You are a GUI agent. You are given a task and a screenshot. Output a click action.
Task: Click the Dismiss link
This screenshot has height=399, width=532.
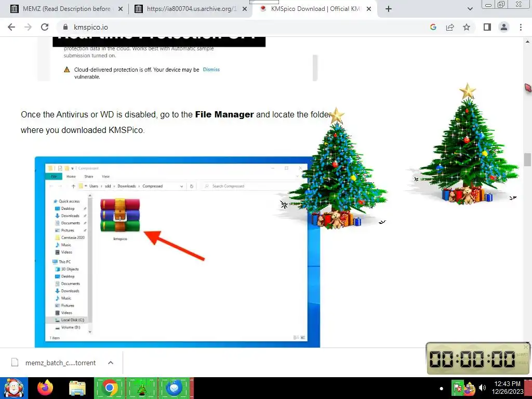coord(211,70)
